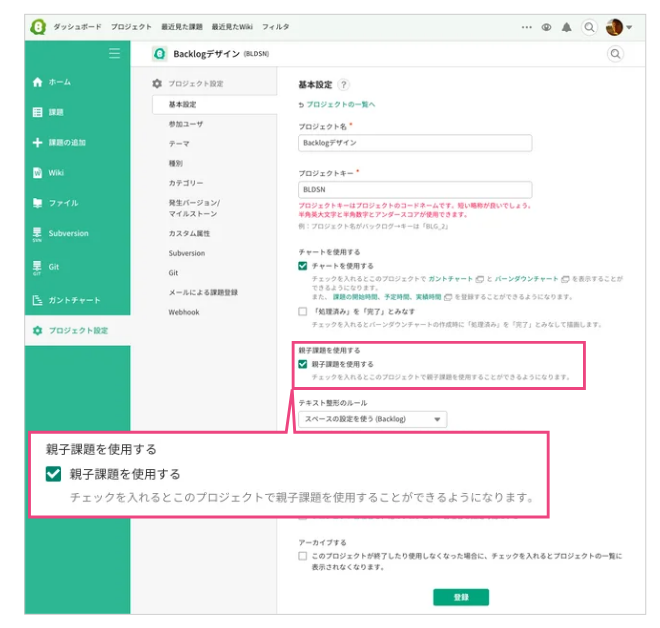
Task: Open フィルタ in top navigation
Action: pos(276,27)
